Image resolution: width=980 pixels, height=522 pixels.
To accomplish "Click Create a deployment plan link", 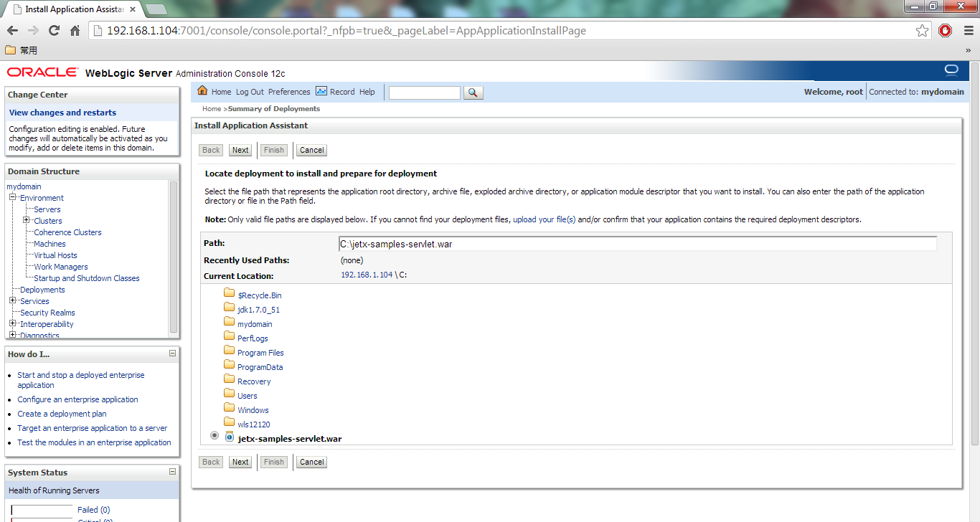I will [x=62, y=414].
